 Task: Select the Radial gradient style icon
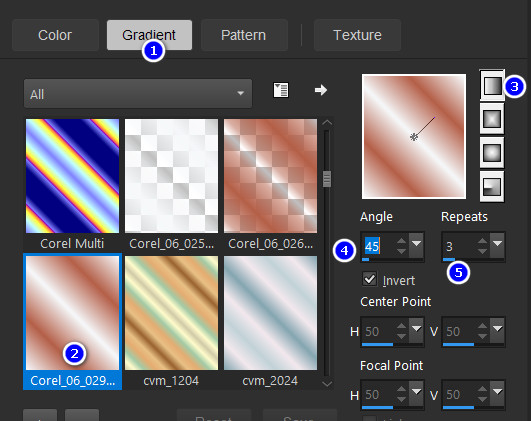(x=492, y=187)
